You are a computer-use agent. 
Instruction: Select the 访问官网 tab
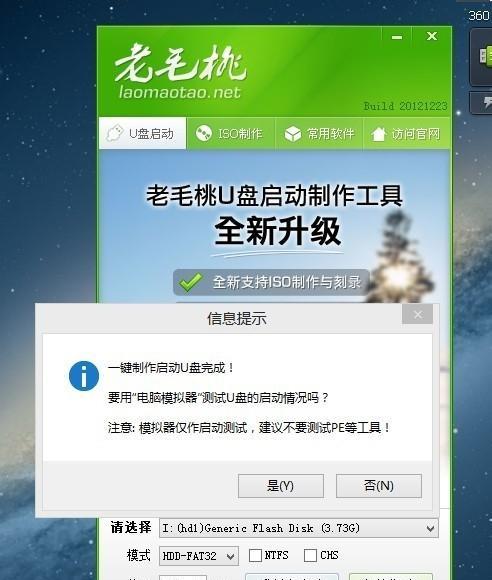(x=406, y=134)
